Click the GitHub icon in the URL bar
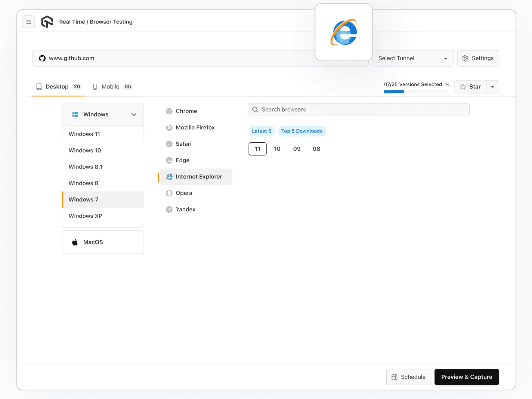The height and width of the screenshot is (399, 532). click(x=42, y=58)
